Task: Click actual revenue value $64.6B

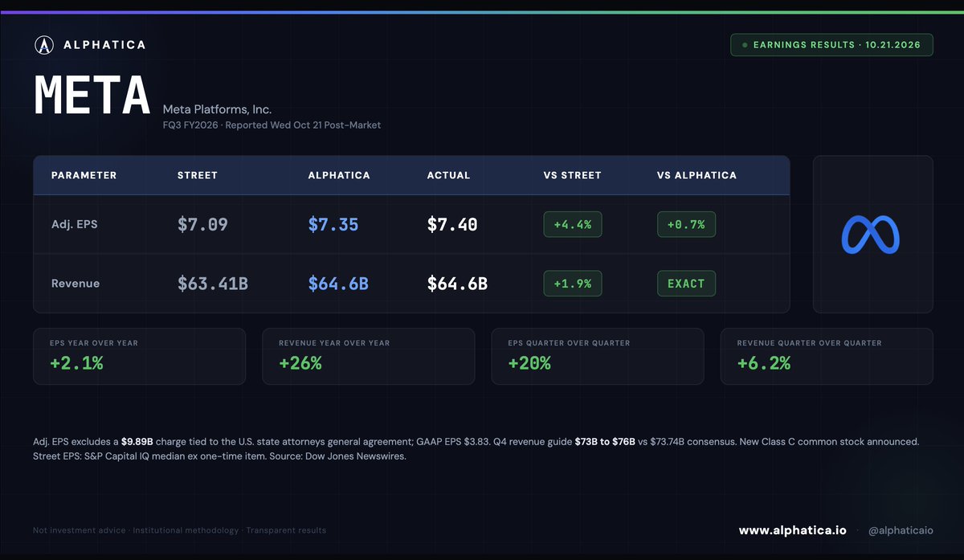Action: [x=457, y=284]
